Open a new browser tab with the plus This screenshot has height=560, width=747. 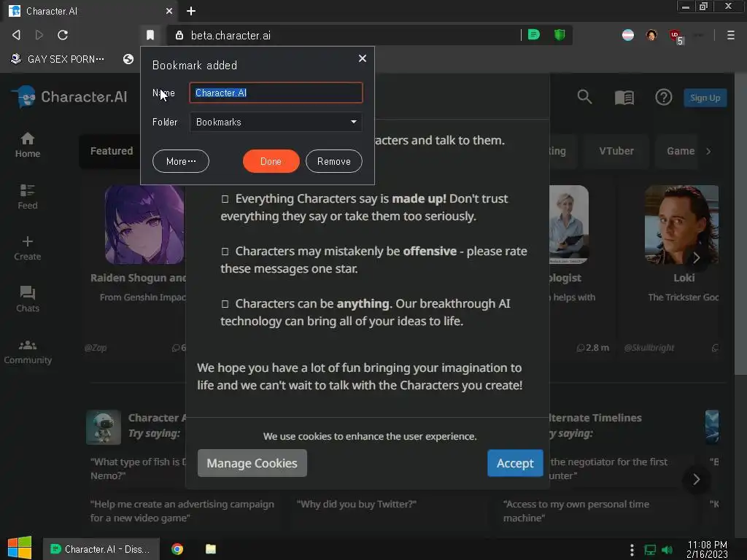(191, 11)
